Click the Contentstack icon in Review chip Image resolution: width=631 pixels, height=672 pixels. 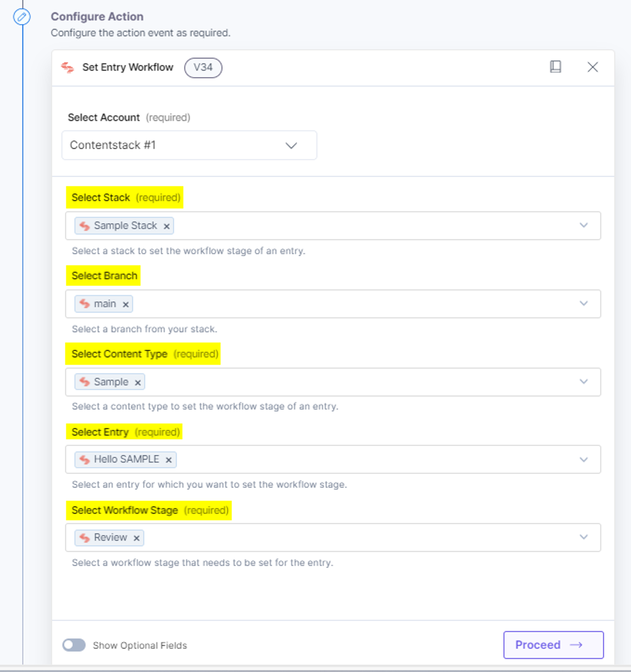pyautogui.click(x=84, y=537)
